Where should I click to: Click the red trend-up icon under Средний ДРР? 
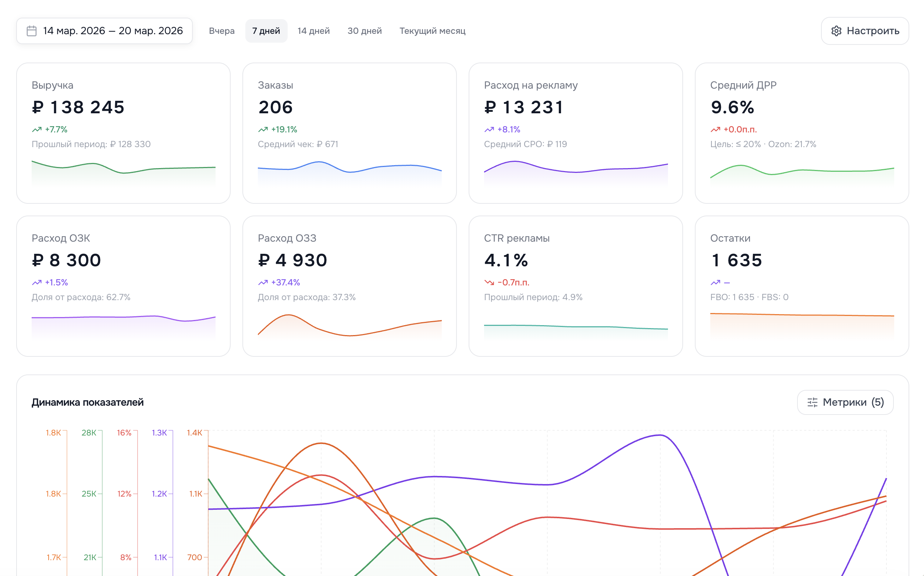pyautogui.click(x=715, y=129)
